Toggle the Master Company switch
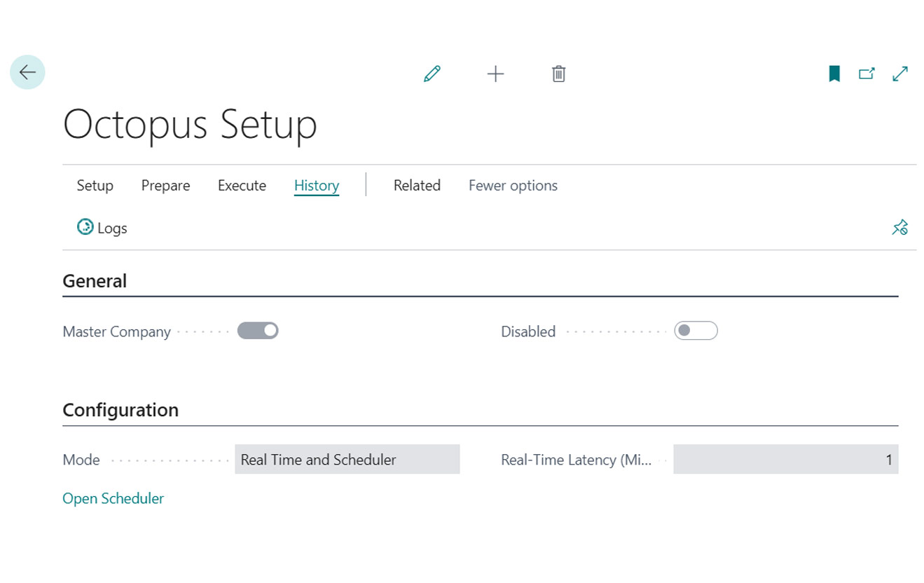The image size is (924, 583). [258, 331]
